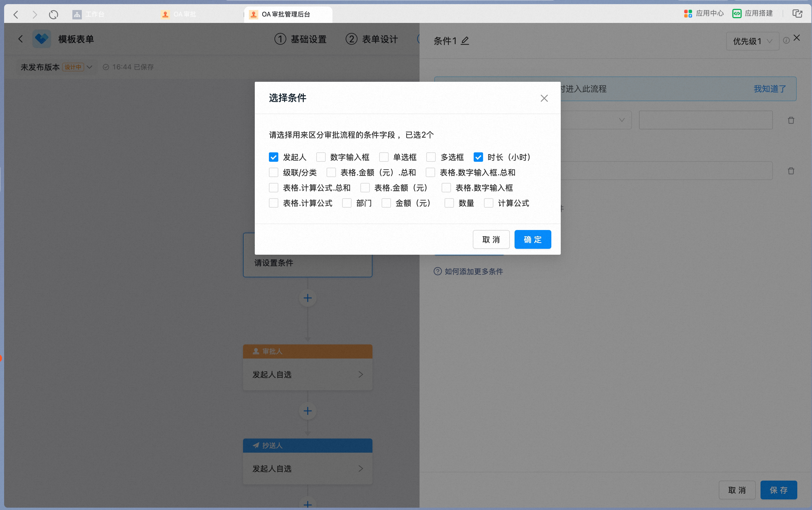Confirm selection with 确定 button
The height and width of the screenshot is (510, 812).
coord(533,240)
